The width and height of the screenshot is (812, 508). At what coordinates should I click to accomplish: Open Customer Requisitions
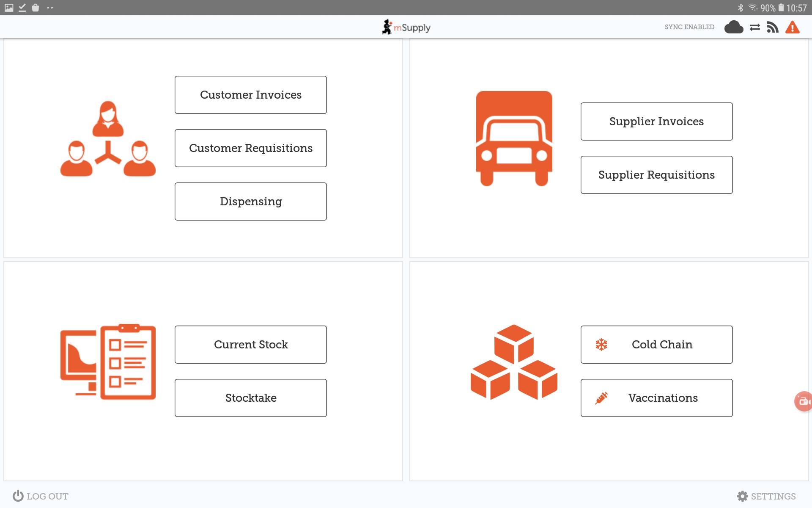tap(250, 148)
